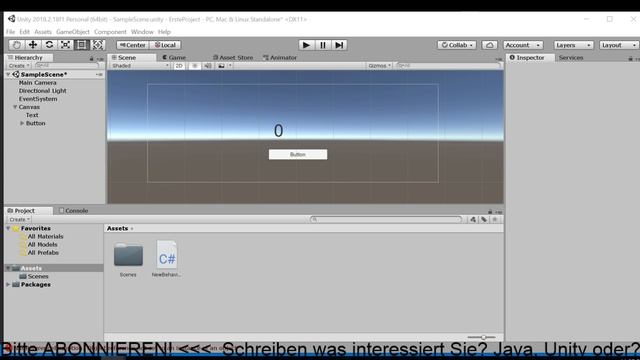Select the Hand tool

[16, 45]
